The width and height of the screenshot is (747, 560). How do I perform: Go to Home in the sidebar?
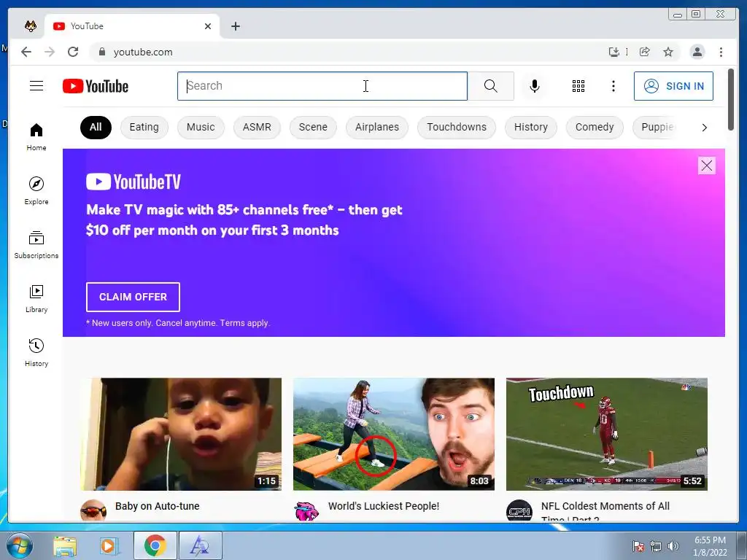36,137
